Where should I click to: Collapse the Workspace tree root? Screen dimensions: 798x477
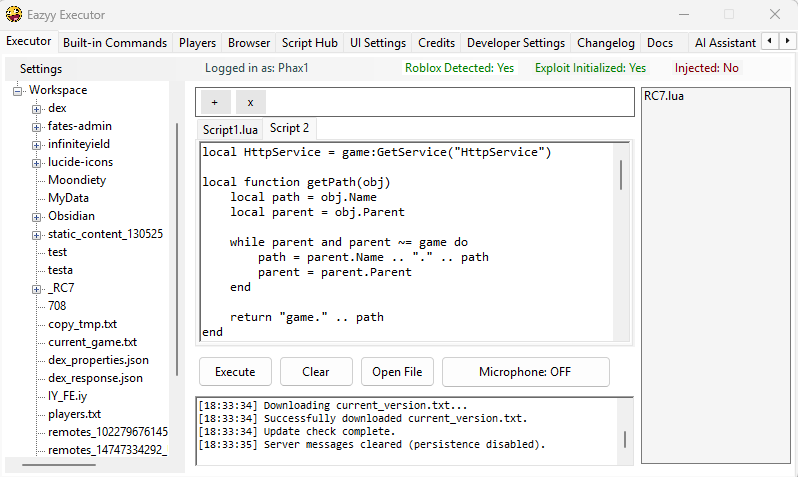point(19,90)
